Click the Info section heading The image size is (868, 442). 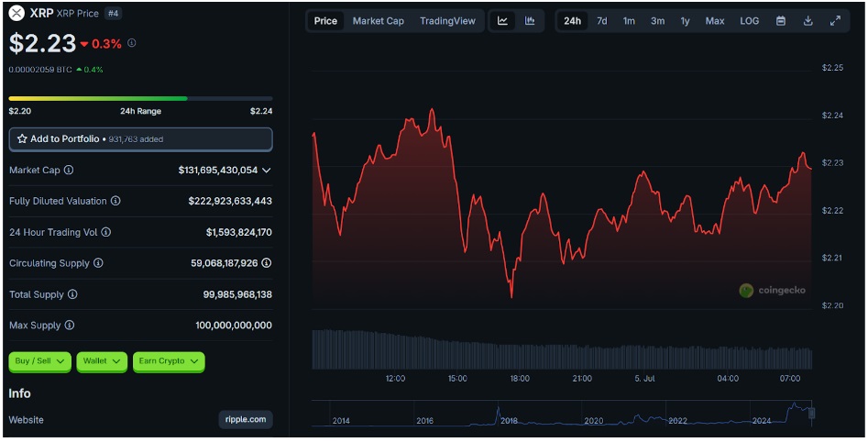click(x=19, y=393)
